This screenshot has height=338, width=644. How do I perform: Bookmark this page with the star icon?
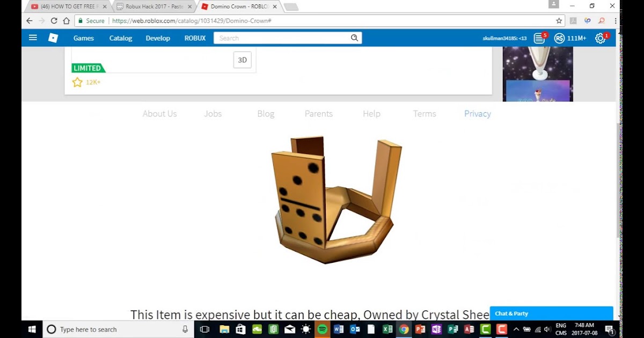tap(559, 21)
